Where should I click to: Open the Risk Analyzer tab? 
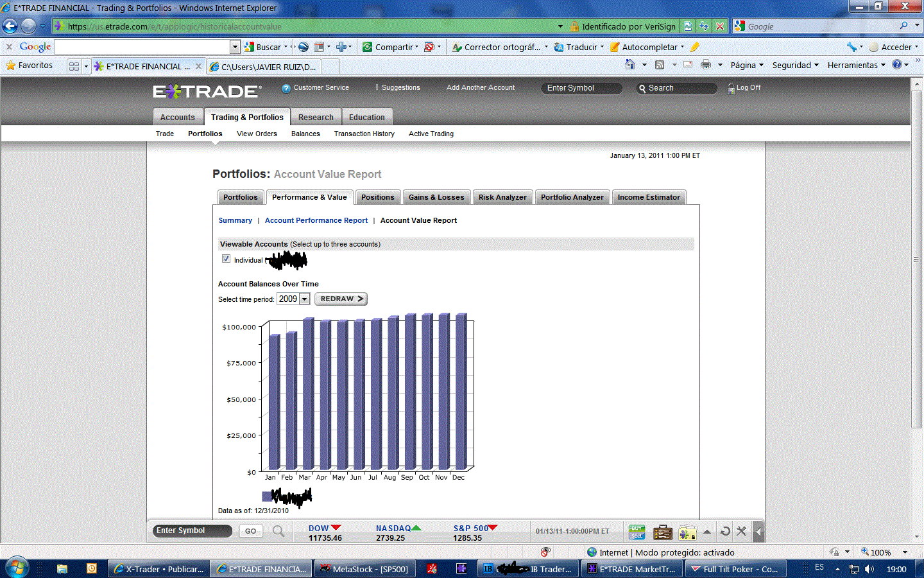(502, 197)
